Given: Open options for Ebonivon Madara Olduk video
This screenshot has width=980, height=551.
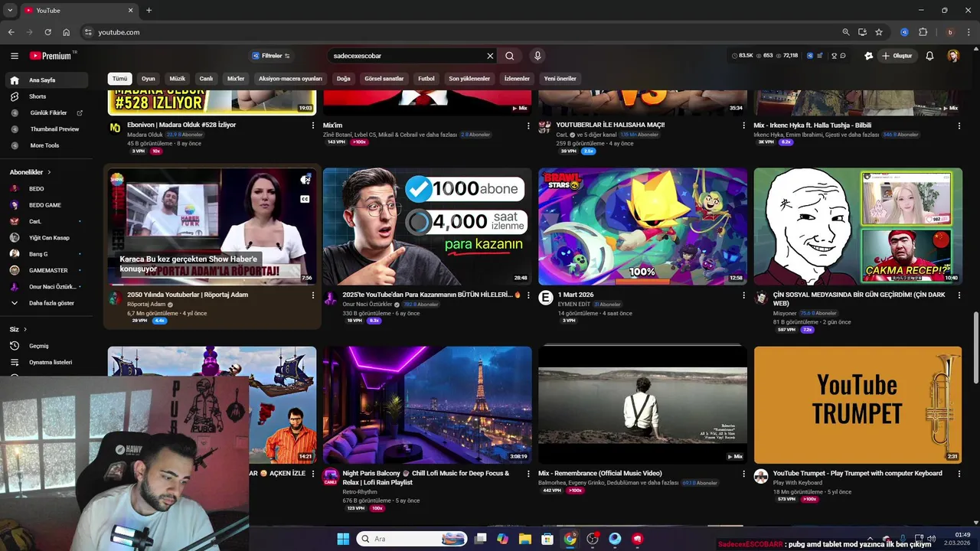Looking at the screenshot, I should pos(312,126).
